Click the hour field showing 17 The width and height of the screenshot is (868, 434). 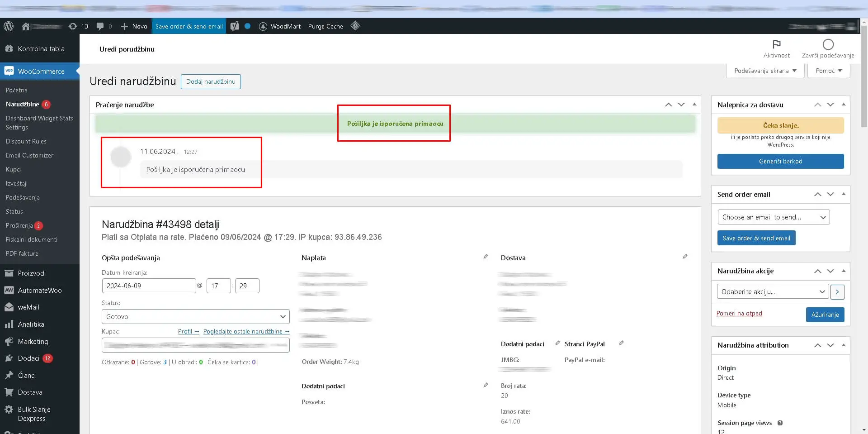[219, 286]
